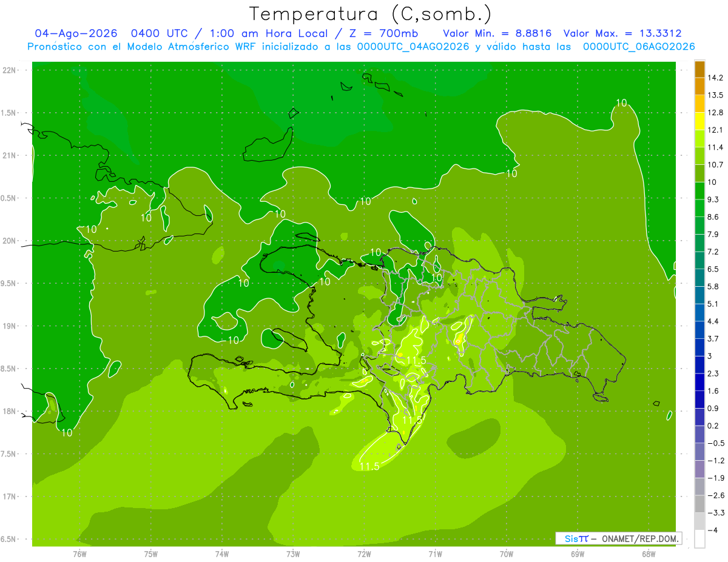Click the 2.3 legend value
Viewport: 728px width, 562px height.
pos(713,373)
